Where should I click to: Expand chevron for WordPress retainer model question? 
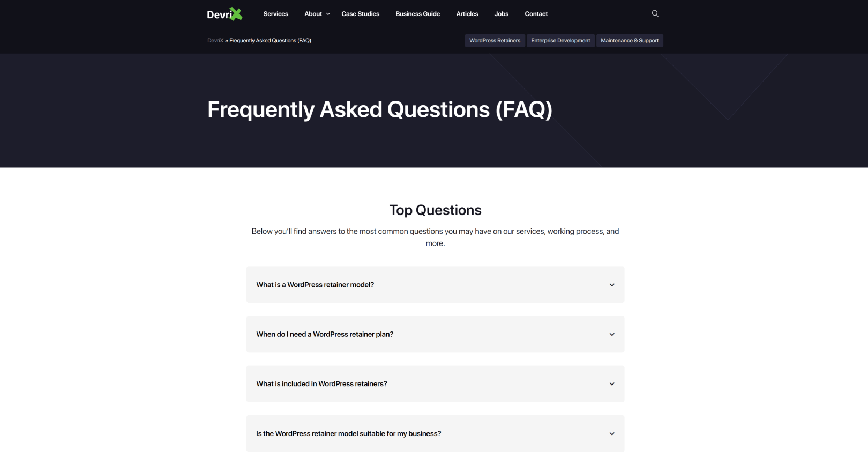pyautogui.click(x=612, y=285)
